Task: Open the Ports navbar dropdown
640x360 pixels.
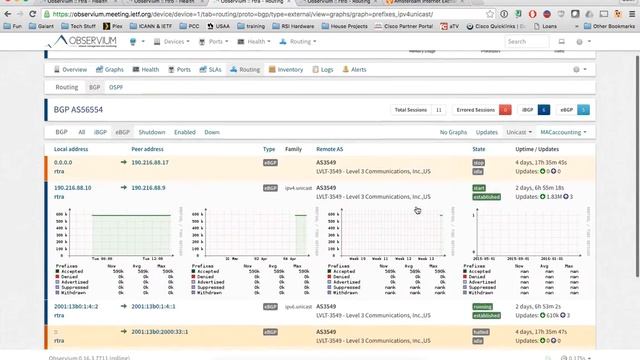Action: 213,42
